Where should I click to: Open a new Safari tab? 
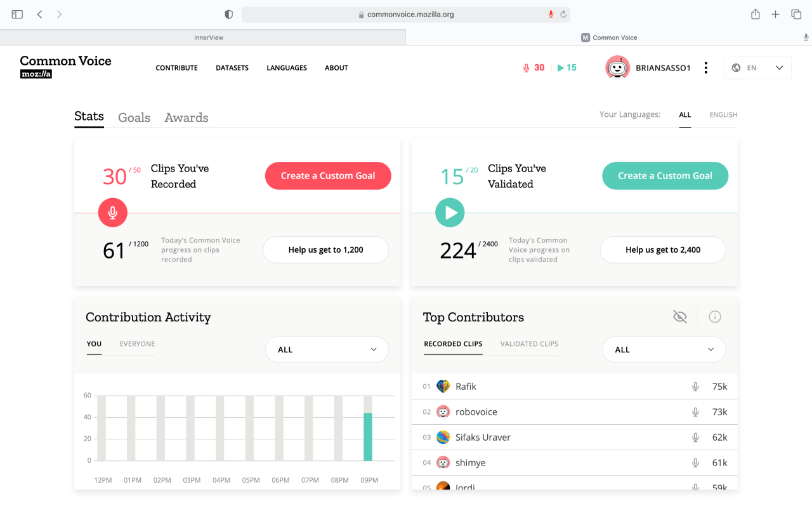coord(775,14)
